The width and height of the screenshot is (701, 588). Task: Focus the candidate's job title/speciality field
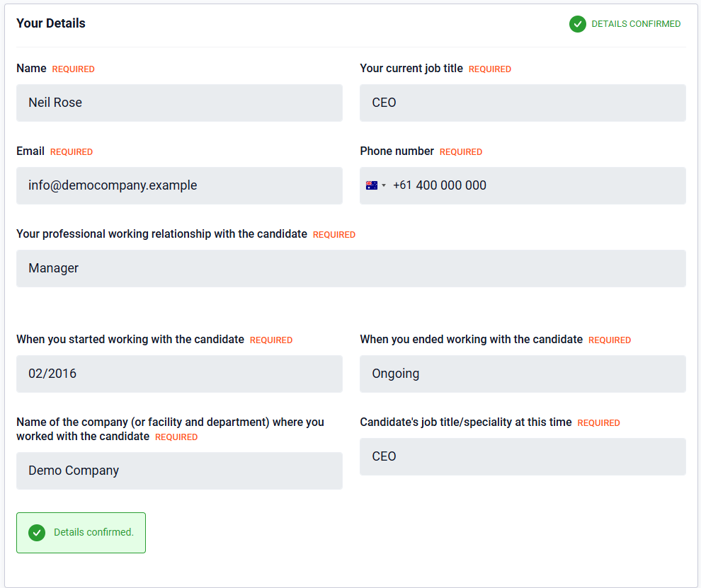523,457
